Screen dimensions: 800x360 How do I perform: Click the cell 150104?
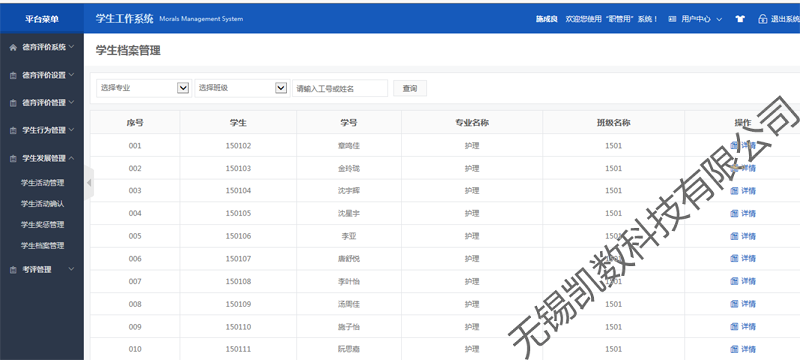click(x=238, y=191)
